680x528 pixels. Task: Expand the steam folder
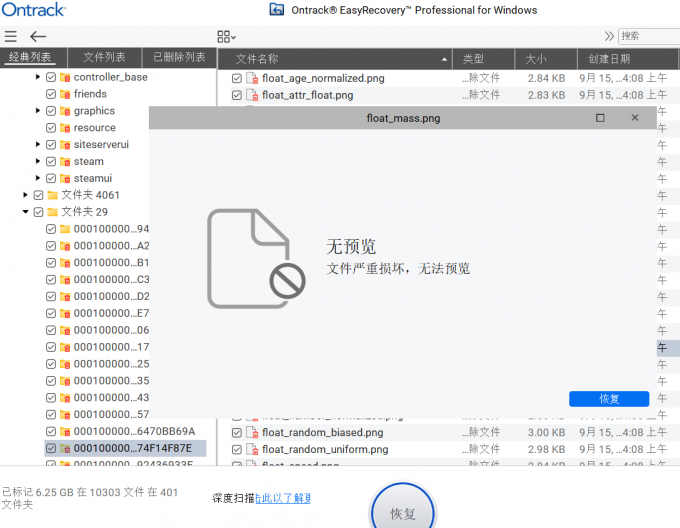click(38, 161)
